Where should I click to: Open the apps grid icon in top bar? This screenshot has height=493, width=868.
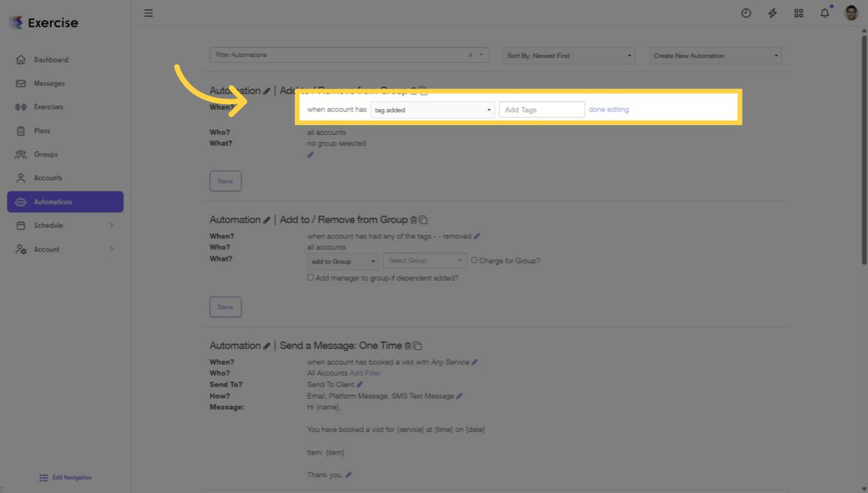coord(799,13)
